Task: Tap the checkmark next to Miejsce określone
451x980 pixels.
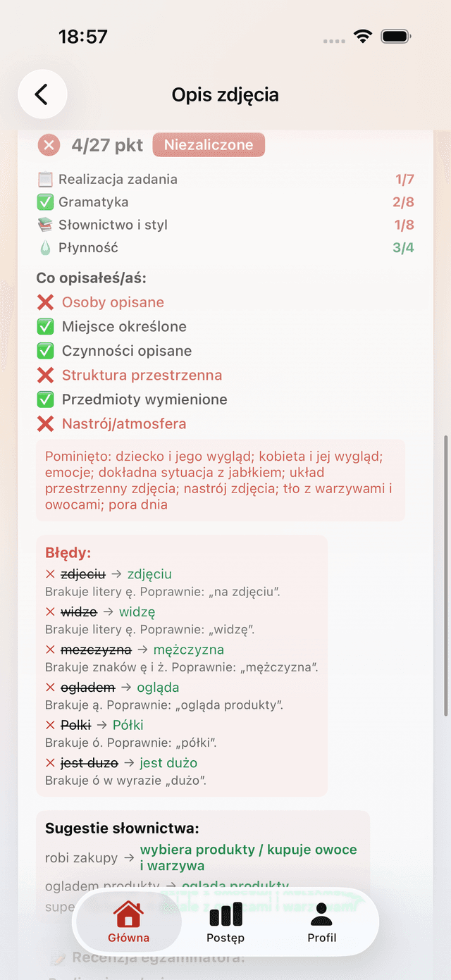Action: coord(46,327)
